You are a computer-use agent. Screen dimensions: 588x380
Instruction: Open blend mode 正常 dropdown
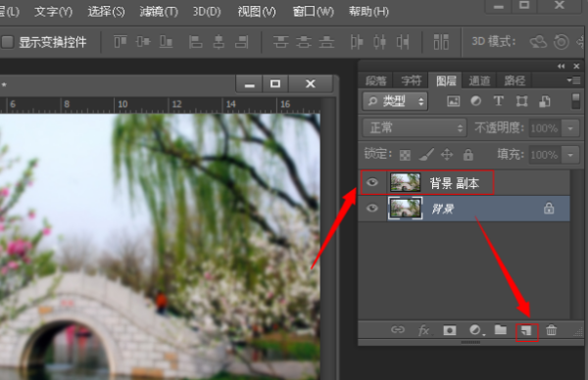tap(415, 128)
